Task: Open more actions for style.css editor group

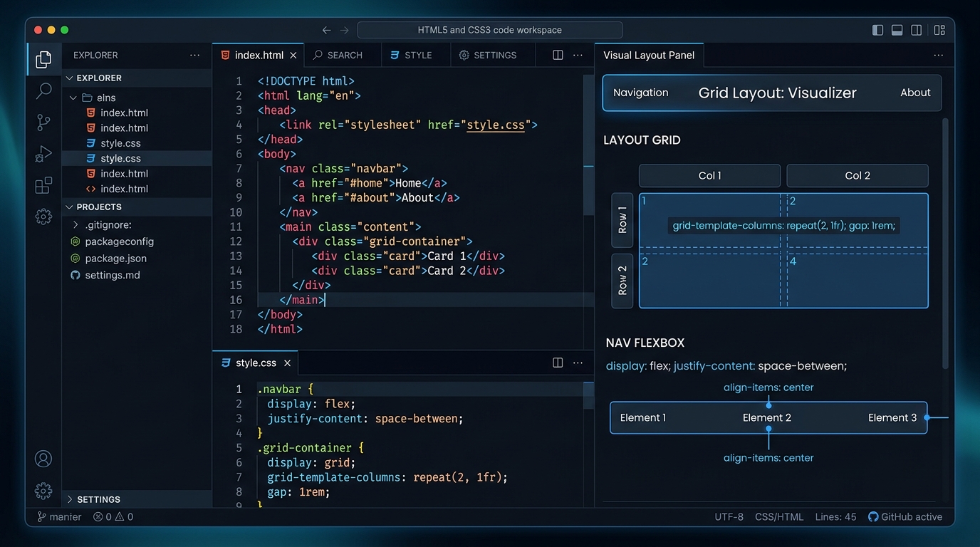Action: coord(578,363)
